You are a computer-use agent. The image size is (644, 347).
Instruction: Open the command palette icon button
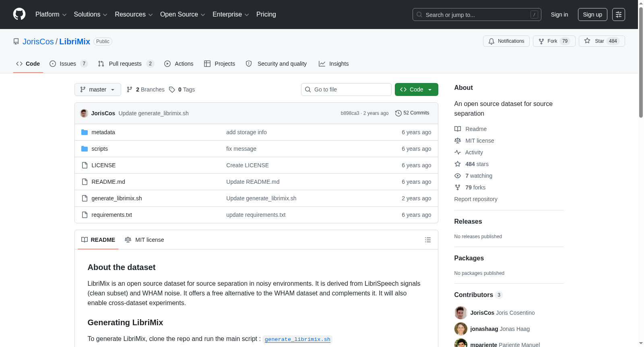click(x=618, y=15)
